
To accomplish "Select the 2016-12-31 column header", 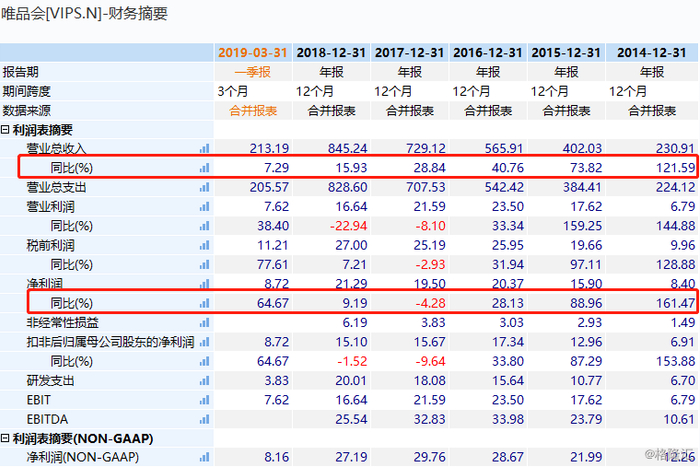I will pos(488,53).
